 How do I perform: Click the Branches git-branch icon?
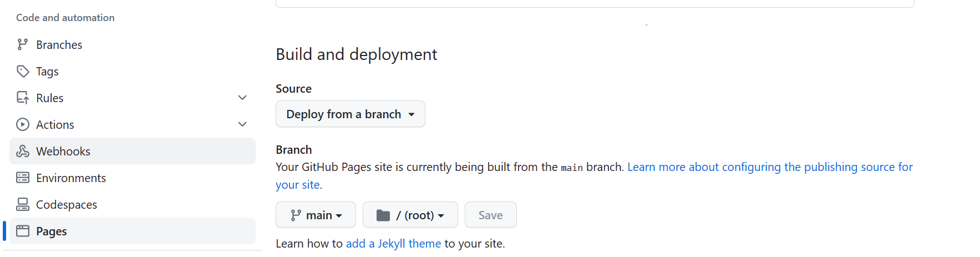(22, 44)
